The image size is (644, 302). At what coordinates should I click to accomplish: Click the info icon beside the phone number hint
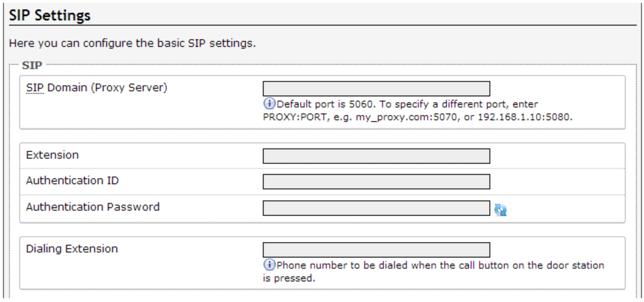(x=269, y=265)
